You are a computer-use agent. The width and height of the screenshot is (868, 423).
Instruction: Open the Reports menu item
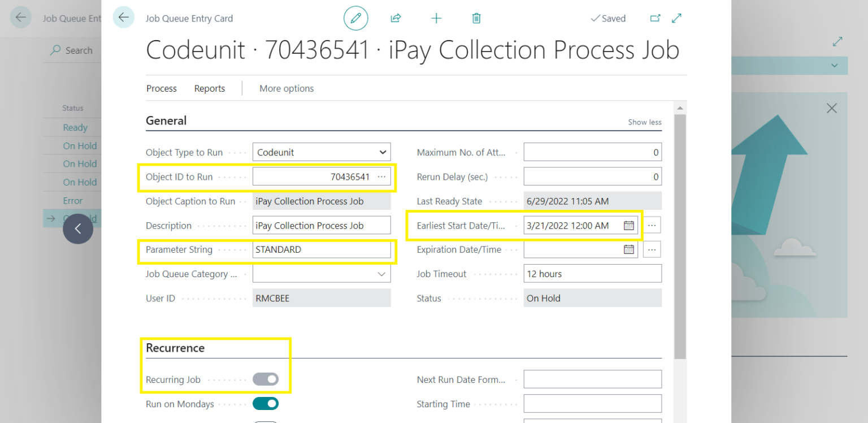point(209,88)
